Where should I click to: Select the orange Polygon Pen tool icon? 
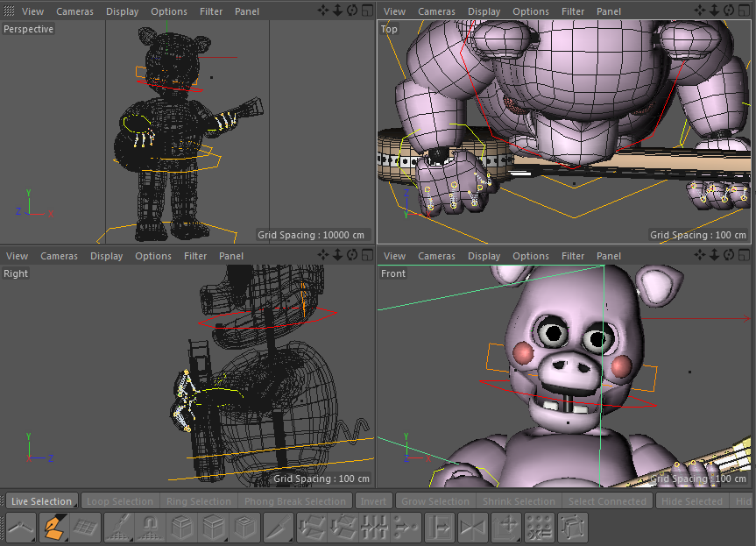click(x=53, y=527)
